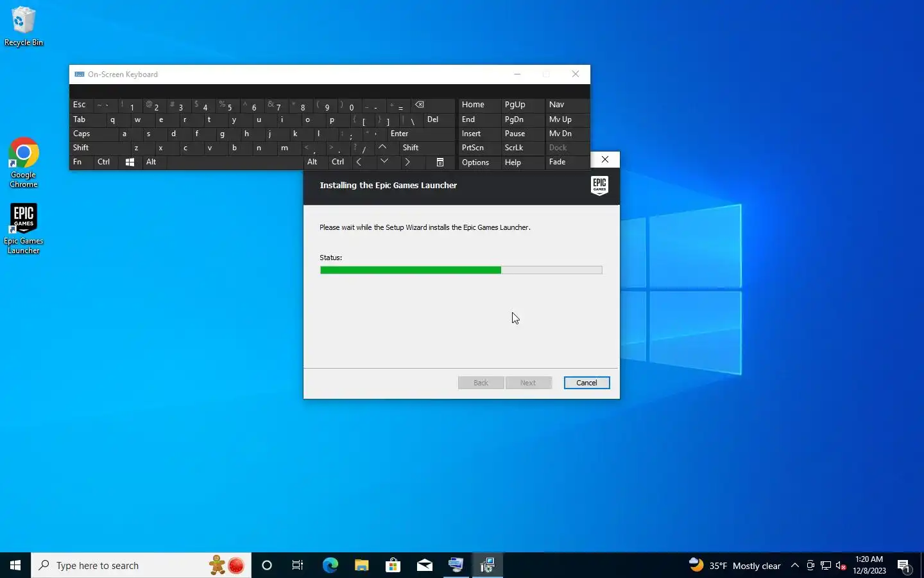Click the context menu key on keyboard
Viewport: 924px width, 578px height.
pos(440,162)
